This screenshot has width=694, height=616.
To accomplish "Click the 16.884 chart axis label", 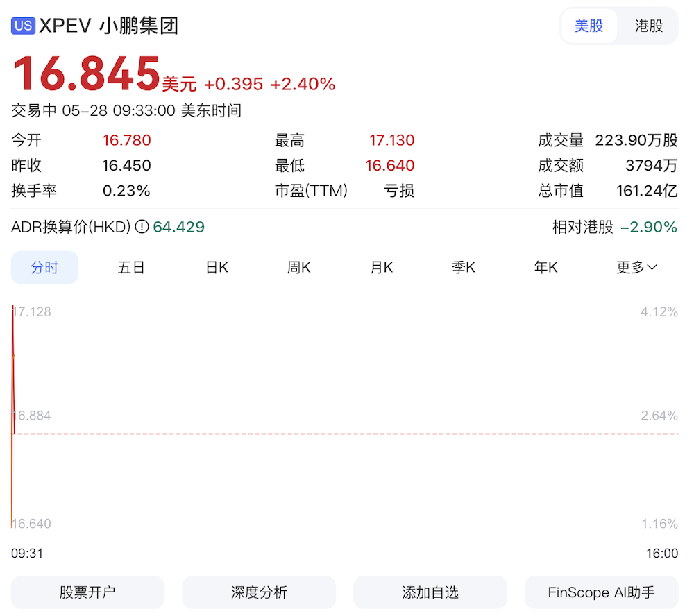I will [x=32, y=416].
